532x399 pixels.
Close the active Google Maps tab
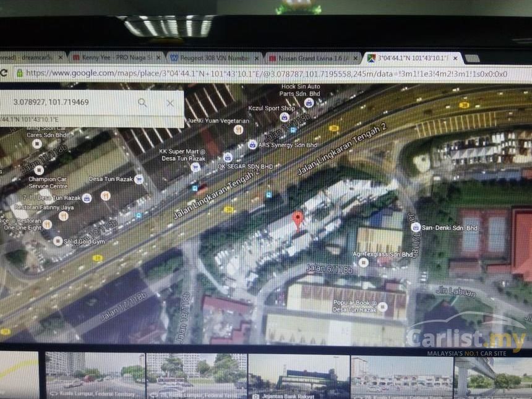(x=456, y=58)
